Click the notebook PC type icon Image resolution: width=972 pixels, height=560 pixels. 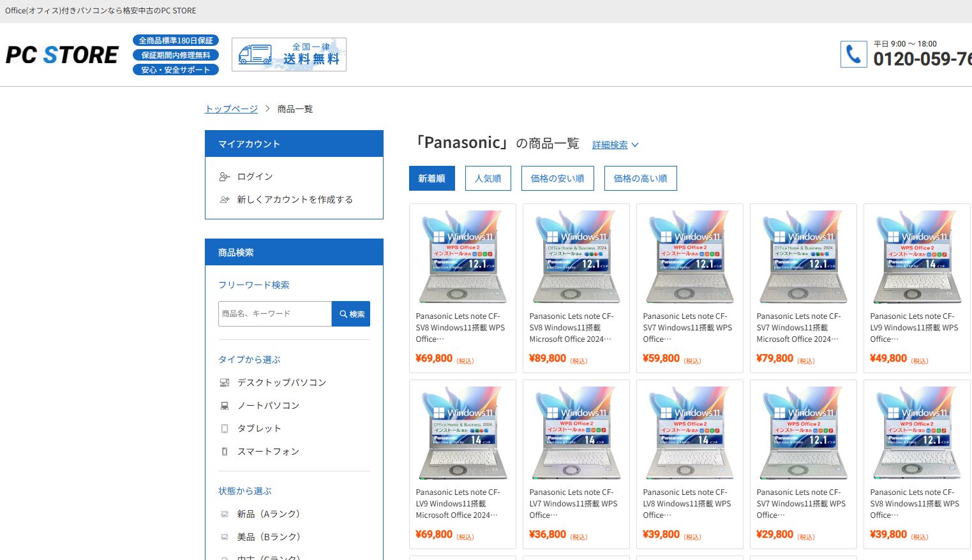224,406
